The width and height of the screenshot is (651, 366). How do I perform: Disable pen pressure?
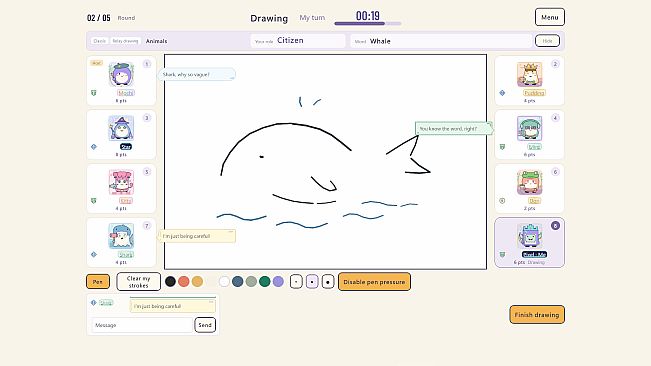pyautogui.click(x=374, y=282)
